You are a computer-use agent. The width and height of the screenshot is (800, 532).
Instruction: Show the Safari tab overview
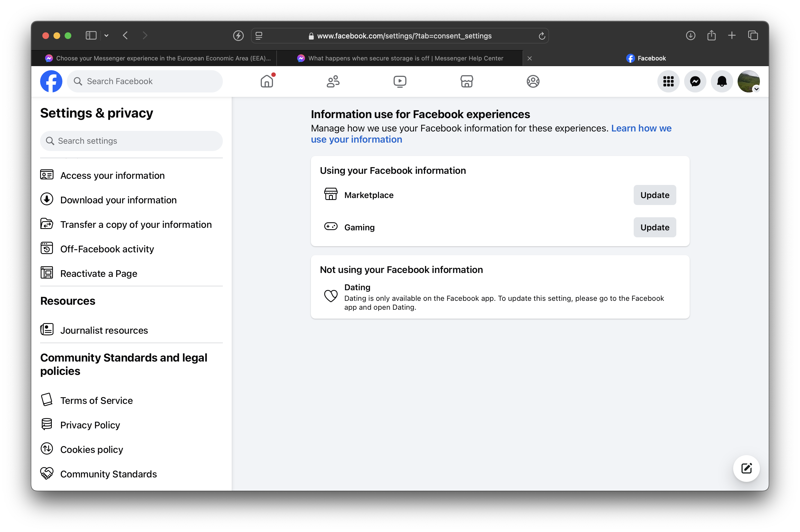(753, 36)
